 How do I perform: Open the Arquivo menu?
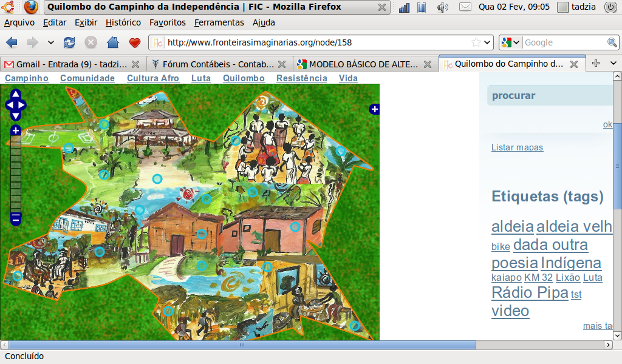(19, 22)
